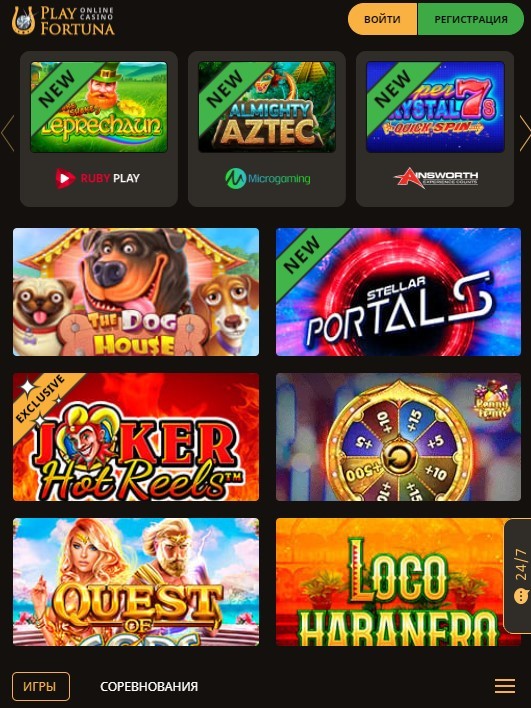Screen dimensions: 531x708
Task: Open the Leprechaun game thumbnail
Action: pyautogui.click(x=99, y=107)
